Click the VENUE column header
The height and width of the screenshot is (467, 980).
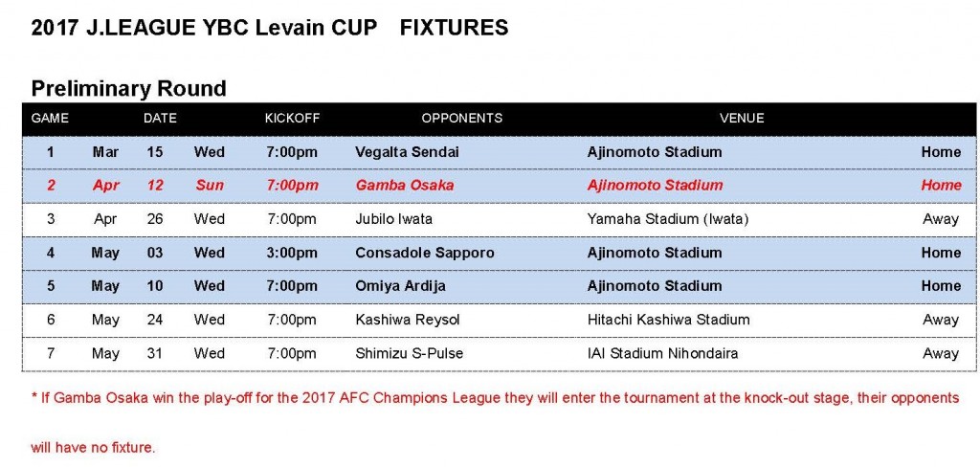click(x=742, y=119)
